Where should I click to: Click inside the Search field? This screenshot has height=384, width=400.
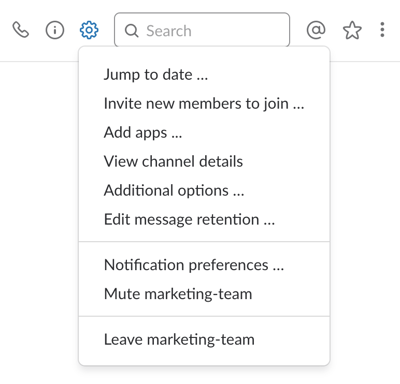pyautogui.click(x=202, y=30)
